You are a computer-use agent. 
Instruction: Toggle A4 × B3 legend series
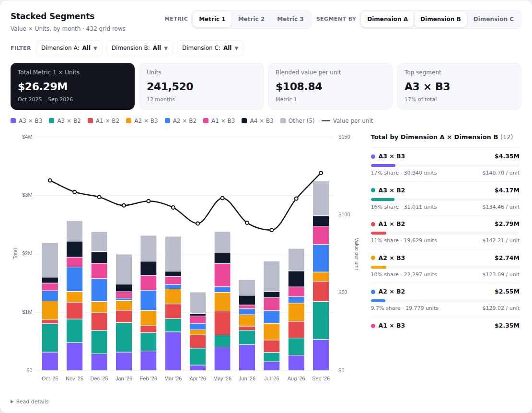[257, 120]
